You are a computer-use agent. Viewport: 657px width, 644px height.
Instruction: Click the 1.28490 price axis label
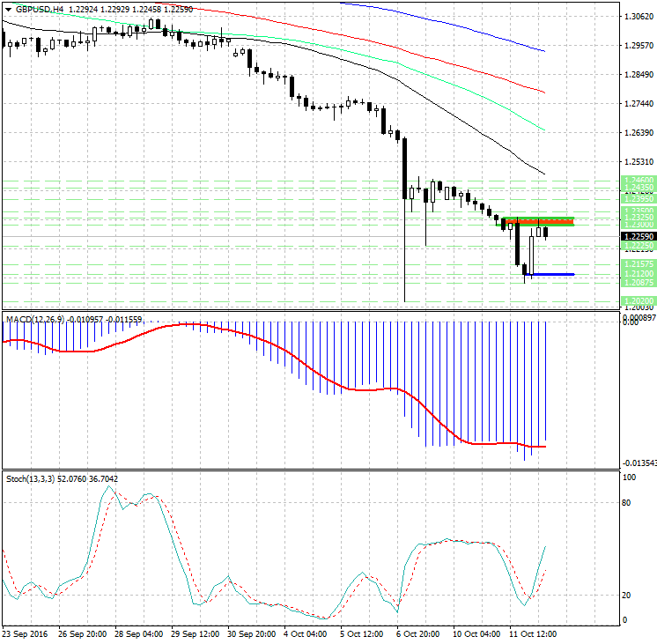pos(639,75)
